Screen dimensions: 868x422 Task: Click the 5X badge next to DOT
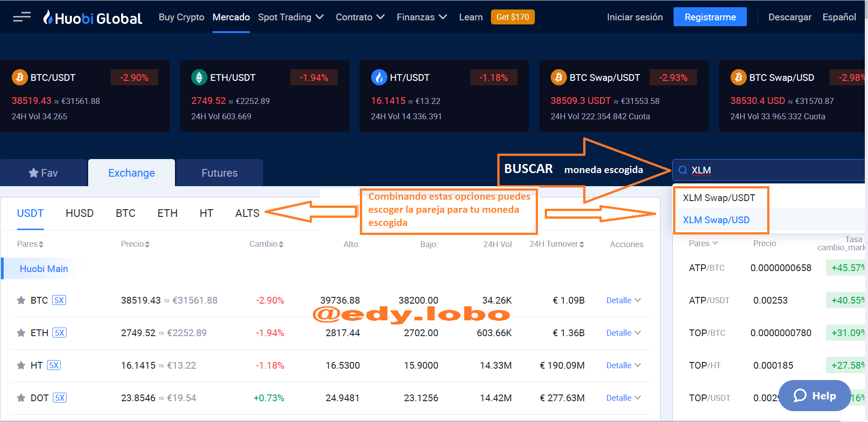tap(60, 398)
